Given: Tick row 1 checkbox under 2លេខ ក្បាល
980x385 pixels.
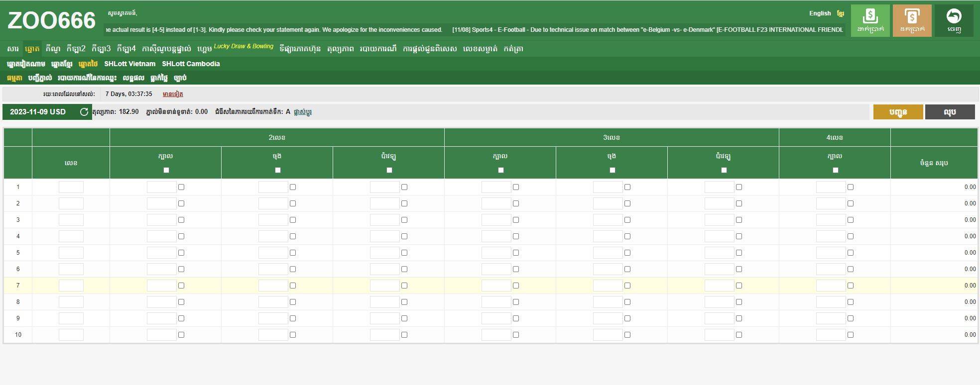Looking at the screenshot, I should pyautogui.click(x=181, y=187).
